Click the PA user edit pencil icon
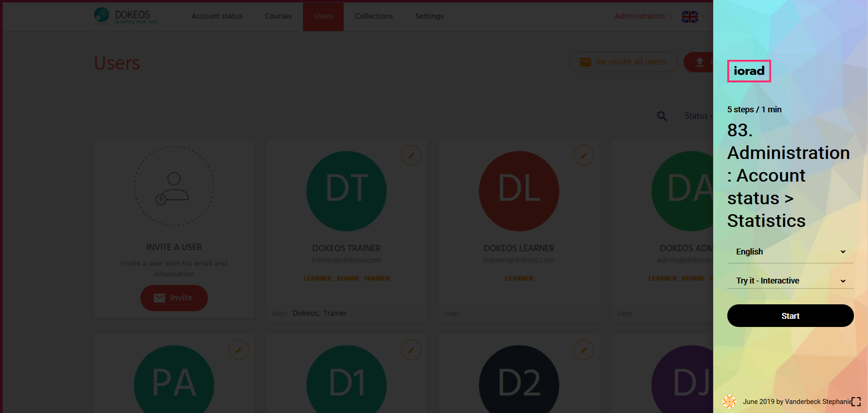The height and width of the screenshot is (413, 868). click(x=238, y=350)
